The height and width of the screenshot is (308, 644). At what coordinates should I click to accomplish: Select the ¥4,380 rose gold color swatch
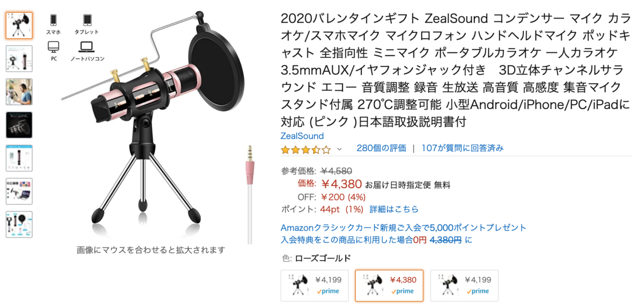click(390, 285)
